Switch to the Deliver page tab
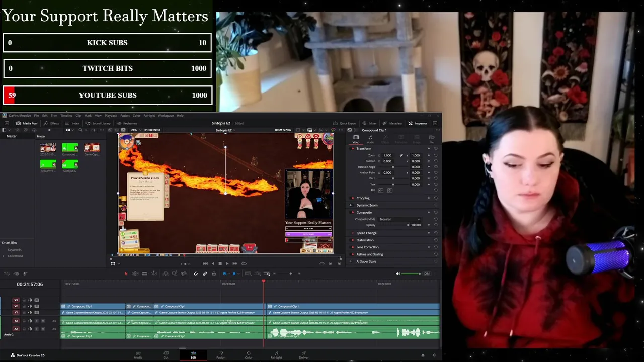644x362 pixels. [303, 355]
